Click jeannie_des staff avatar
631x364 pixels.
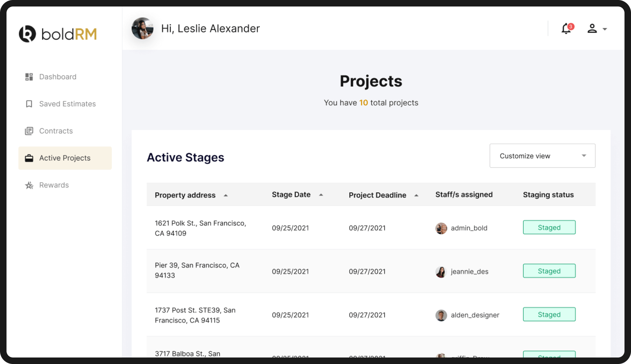[x=441, y=272]
